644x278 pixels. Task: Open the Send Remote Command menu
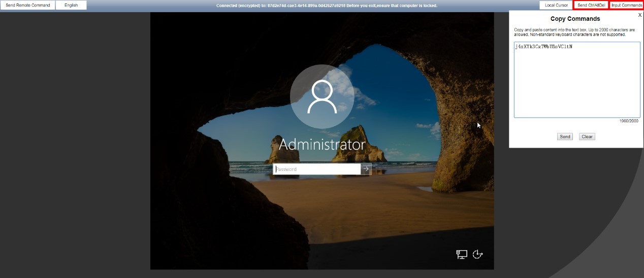[28, 5]
